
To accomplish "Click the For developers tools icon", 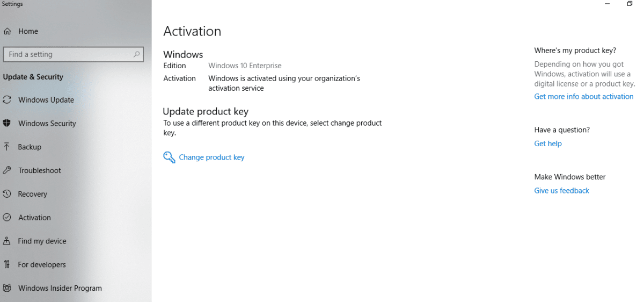I will (x=7, y=264).
